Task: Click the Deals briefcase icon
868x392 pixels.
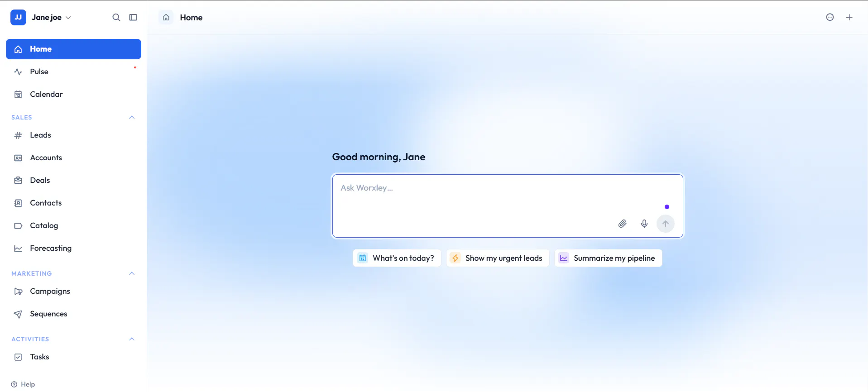Action: coord(18,180)
